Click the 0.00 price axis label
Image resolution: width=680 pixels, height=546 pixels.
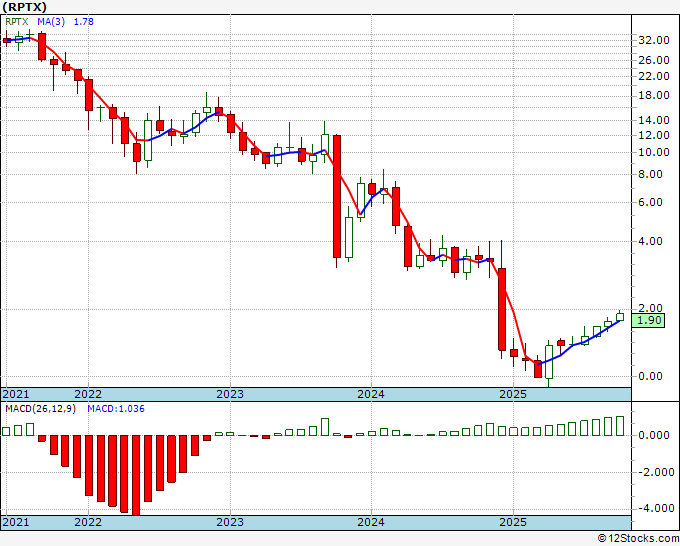point(651,376)
